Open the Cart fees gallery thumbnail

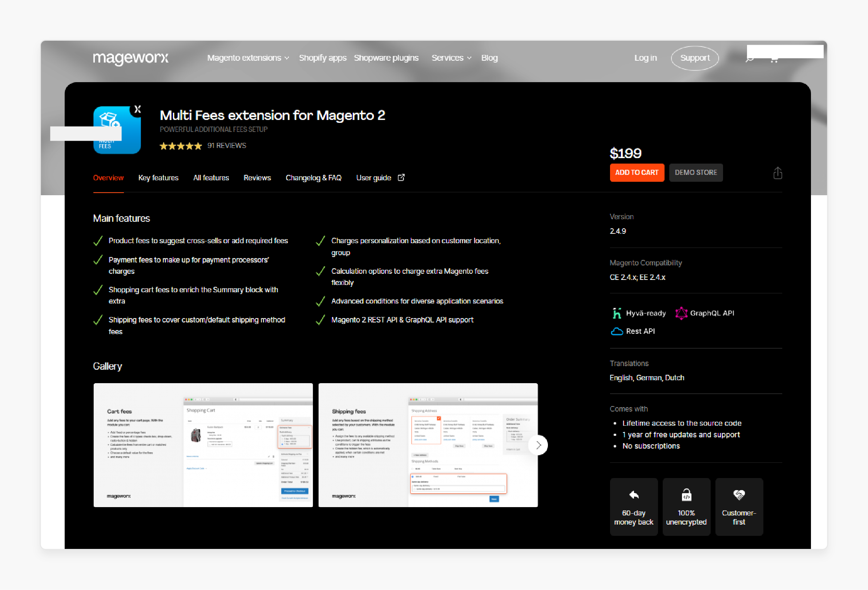(x=203, y=445)
